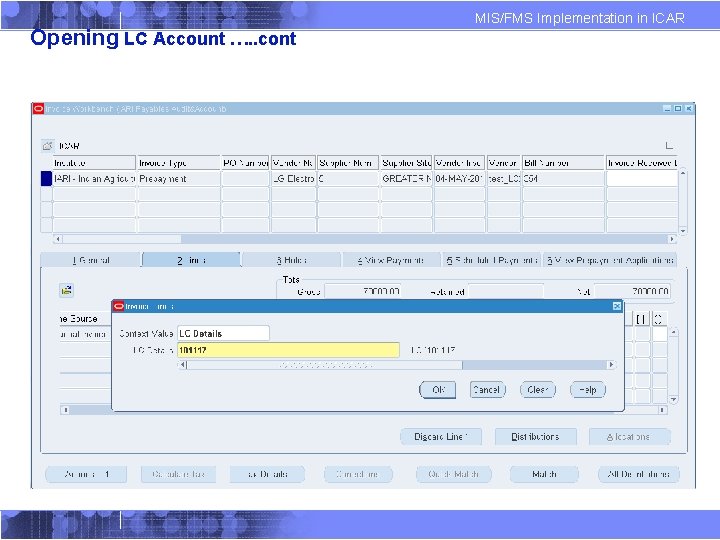This screenshot has width=720, height=540.
Task: Switch to the 2 Lines tab
Action: 191,260
